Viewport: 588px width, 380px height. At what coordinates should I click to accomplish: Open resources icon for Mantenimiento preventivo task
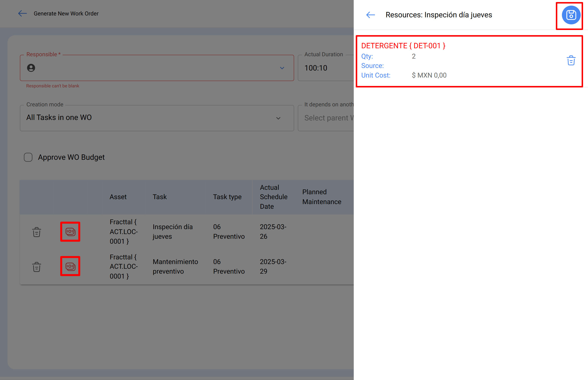pos(70,266)
